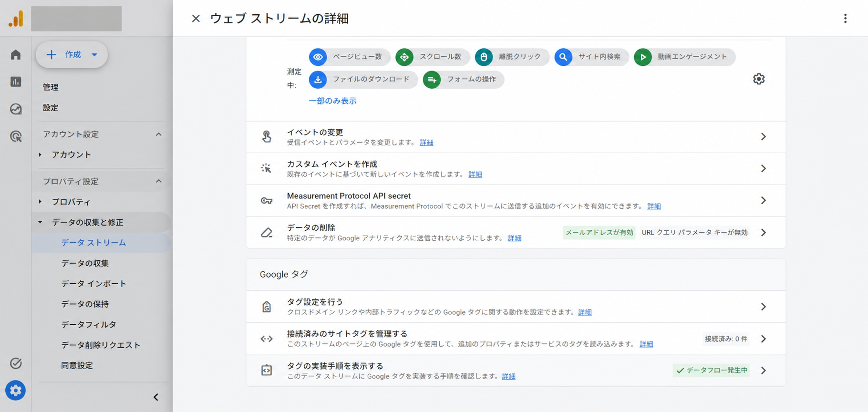The image size is (868, 412).
Task: Click the 接続済みのサイトタグ code brackets icon
Action: click(x=267, y=339)
